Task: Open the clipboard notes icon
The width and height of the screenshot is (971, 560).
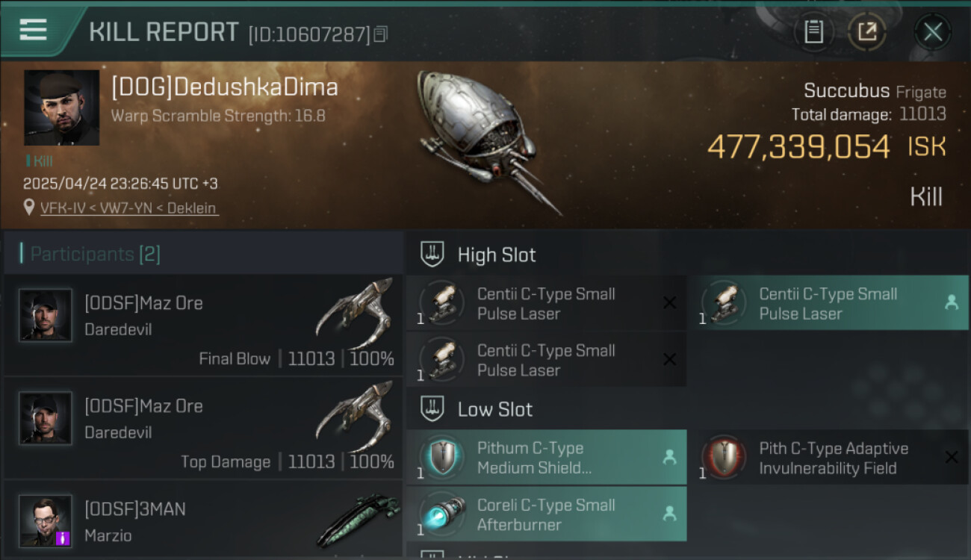Action: [x=813, y=32]
